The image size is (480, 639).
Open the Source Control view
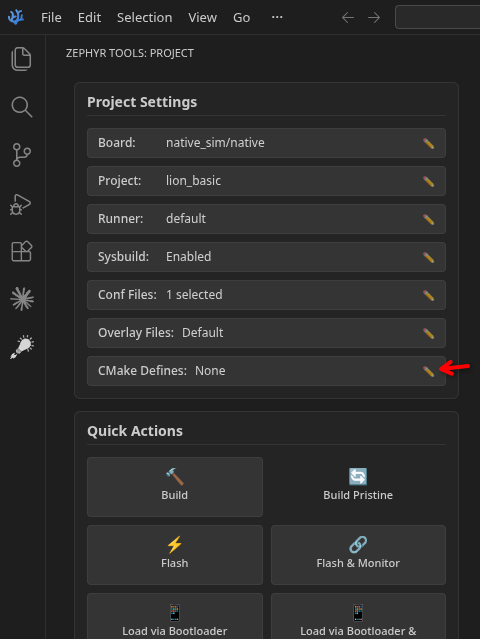coord(22,155)
